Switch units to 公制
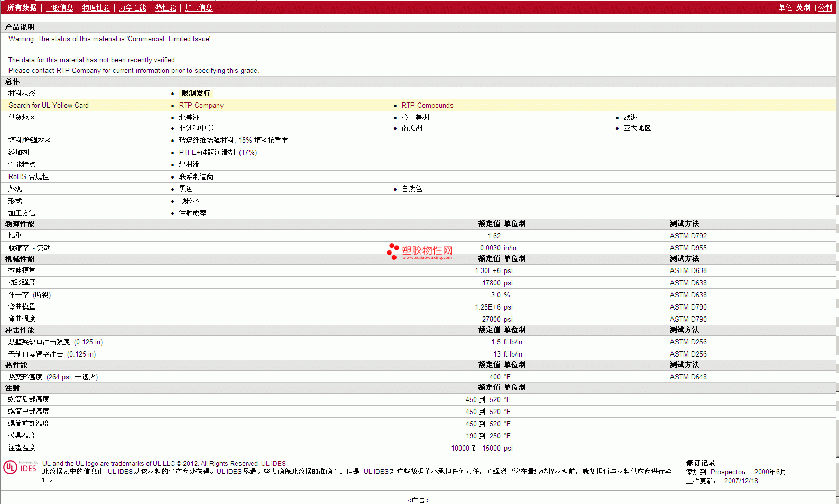 point(825,7)
